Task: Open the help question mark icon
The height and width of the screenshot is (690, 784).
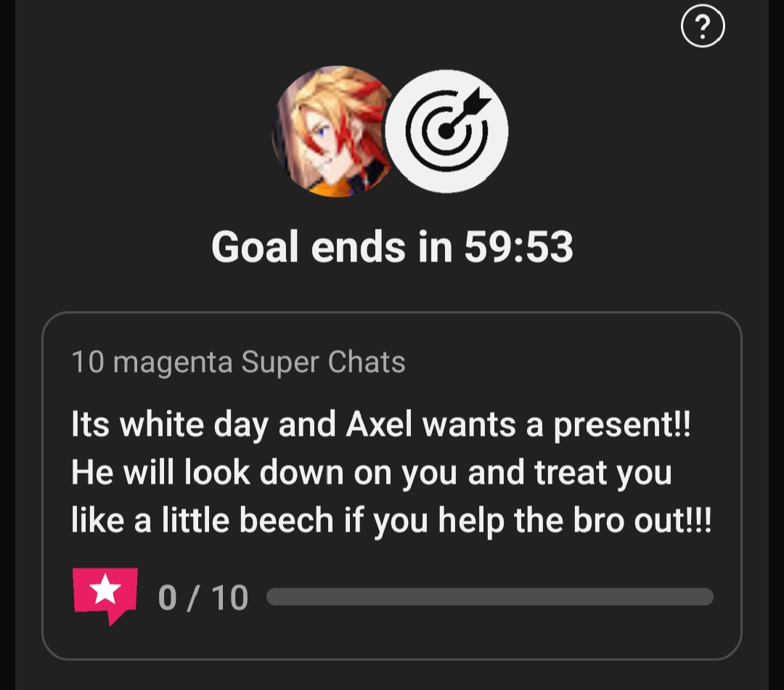Action: (x=703, y=25)
